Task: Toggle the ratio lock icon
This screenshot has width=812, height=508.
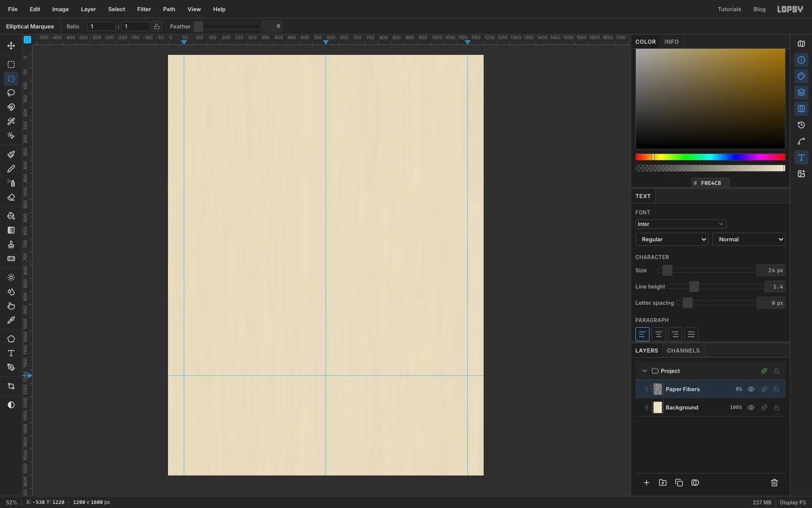Action: tap(157, 26)
